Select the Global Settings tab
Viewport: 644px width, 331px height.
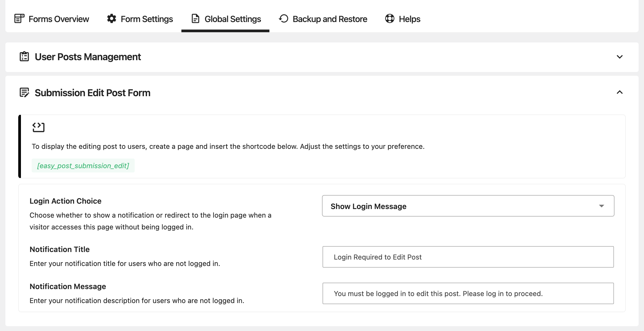click(x=225, y=19)
